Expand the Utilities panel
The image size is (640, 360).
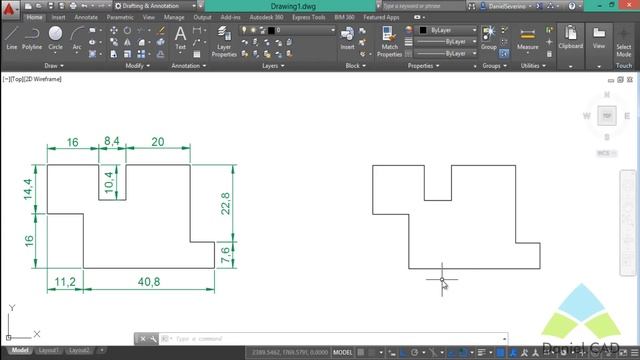click(x=533, y=66)
